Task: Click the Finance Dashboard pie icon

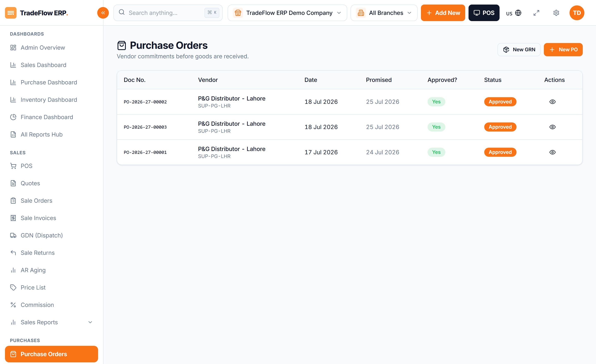Action: point(13,117)
